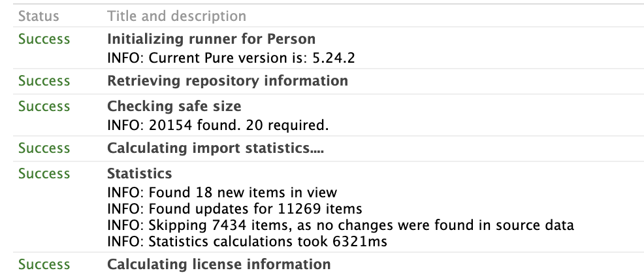Viewport: 644px width, 277px height.
Task: Click the Skipping 7434 items info line
Action: tap(340, 225)
